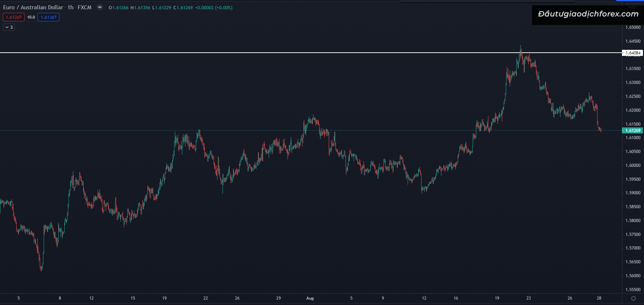Click the 15 date label on time axis

pos(133,298)
